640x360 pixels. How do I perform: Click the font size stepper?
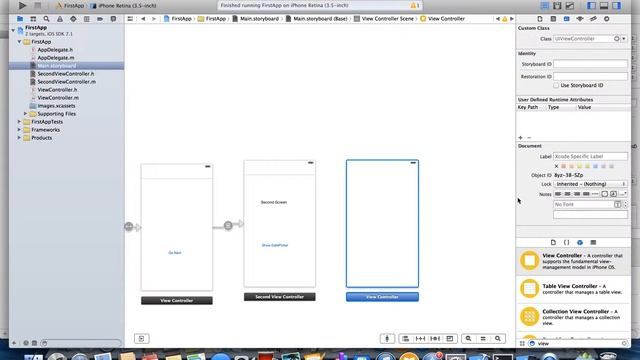coord(625,204)
